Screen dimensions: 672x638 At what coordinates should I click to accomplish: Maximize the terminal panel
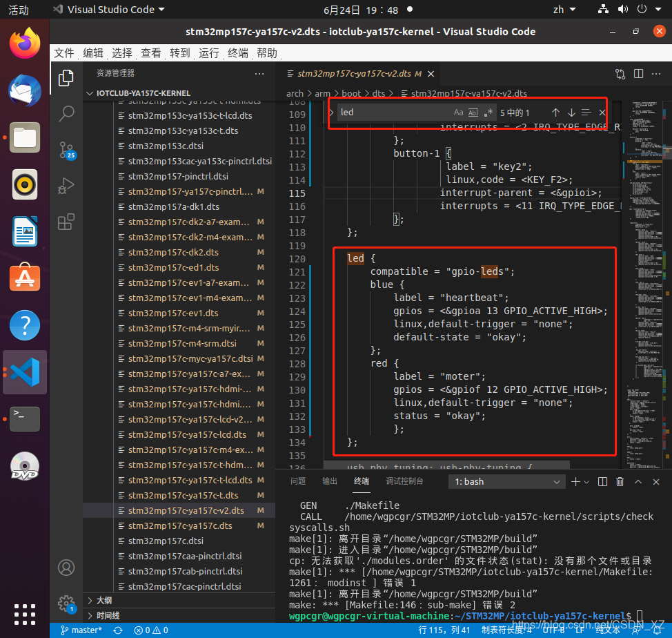pyautogui.click(x=638, y=481)
